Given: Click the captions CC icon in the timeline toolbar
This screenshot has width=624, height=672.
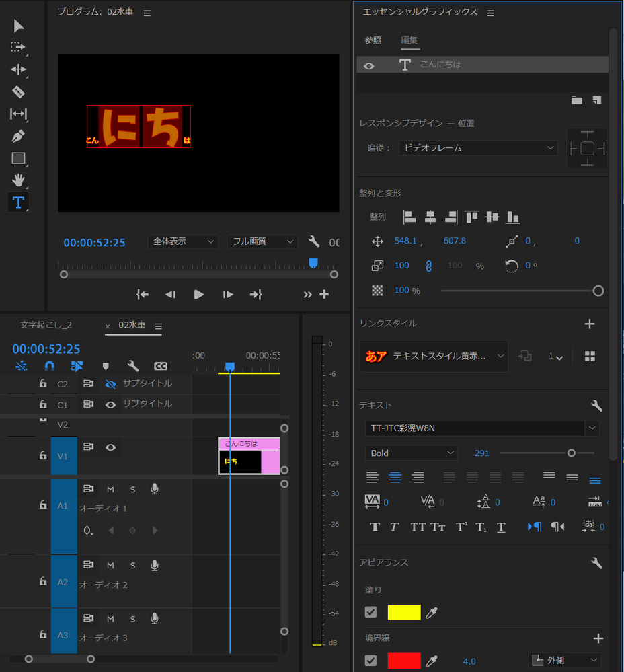Looking at the screenshot, I should tap(161, 366).
